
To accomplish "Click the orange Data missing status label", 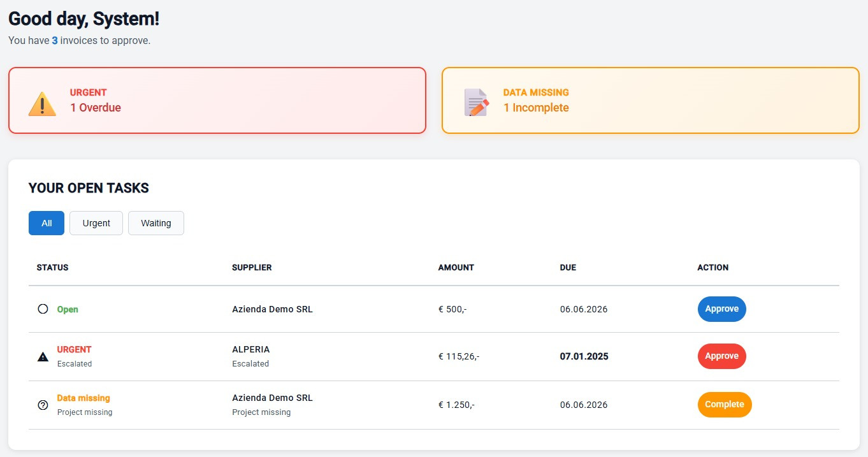I will tap(83, 398).
